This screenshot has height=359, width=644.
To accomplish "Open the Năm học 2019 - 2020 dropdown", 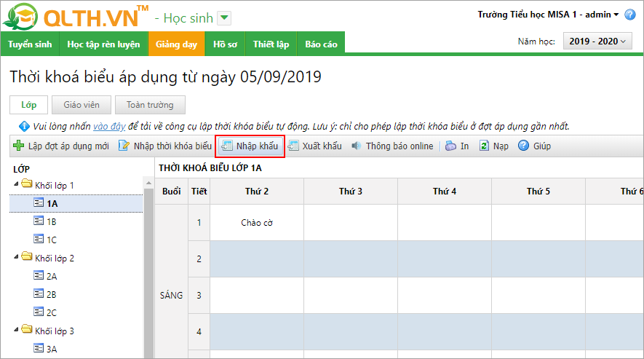I will coord(599,42).
